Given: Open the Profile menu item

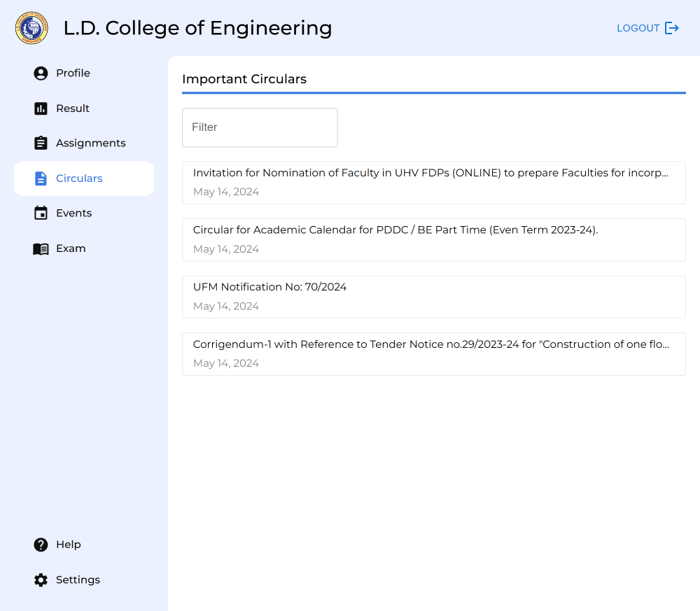Looking at the screenshot, I should [x=73, y=73].
